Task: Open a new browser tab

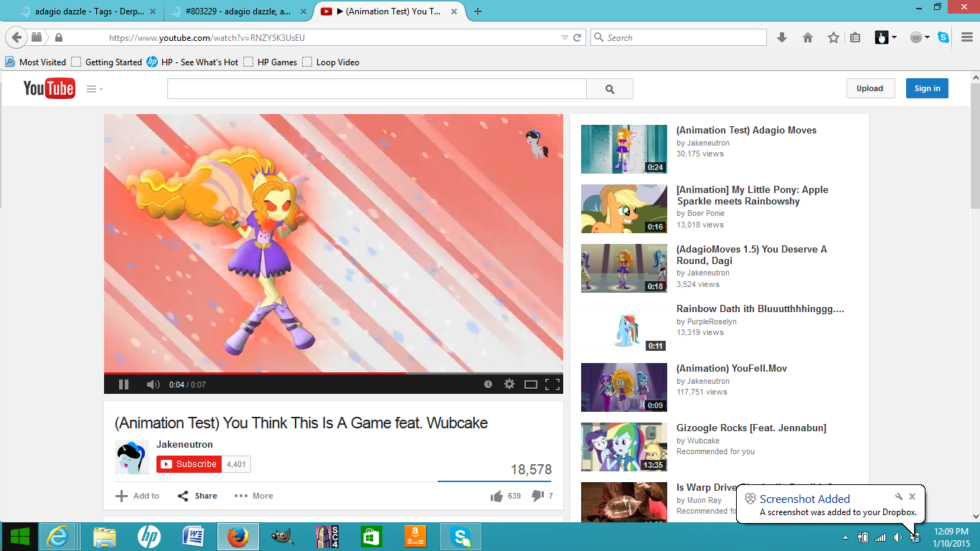Action: [478, 11]
